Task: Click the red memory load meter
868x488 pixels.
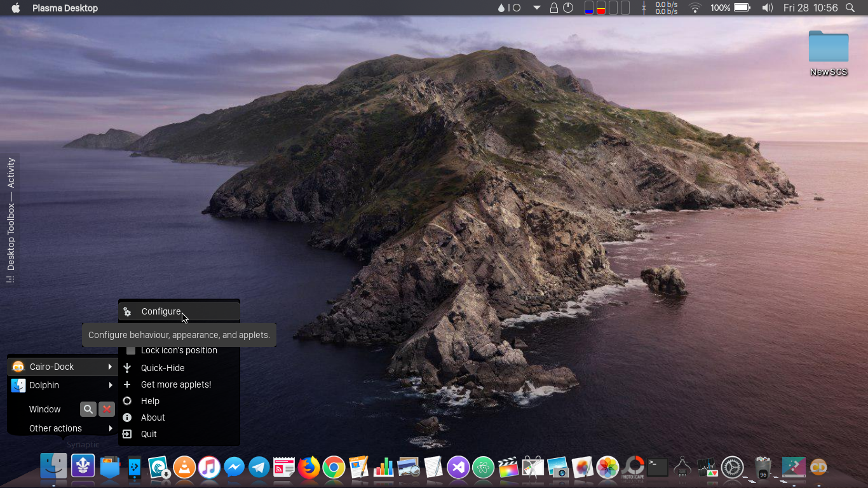Action: tap(601, 8)
